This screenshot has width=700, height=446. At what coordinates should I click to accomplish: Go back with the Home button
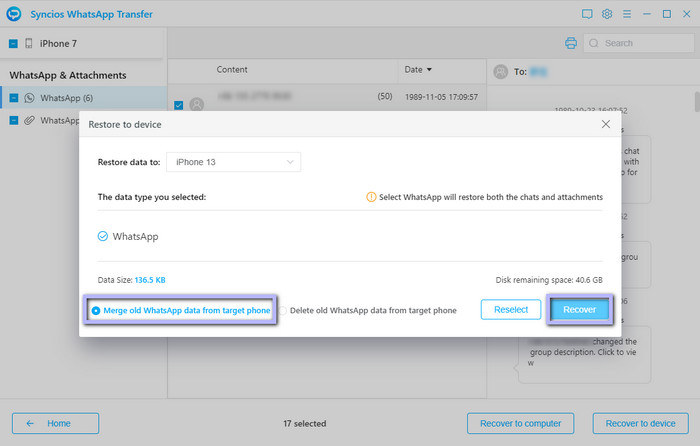[x=55, y=423]
